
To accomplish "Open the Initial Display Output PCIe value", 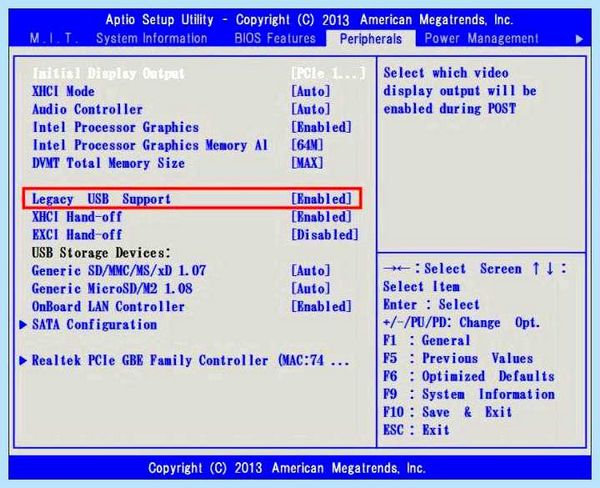I will 328,73.
